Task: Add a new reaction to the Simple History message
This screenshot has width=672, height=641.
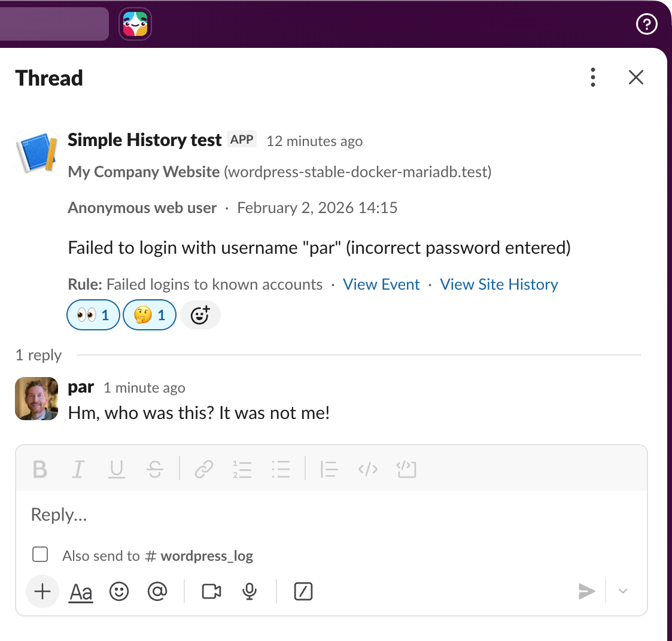Action: pyautogui.click(x=200, y=315)
